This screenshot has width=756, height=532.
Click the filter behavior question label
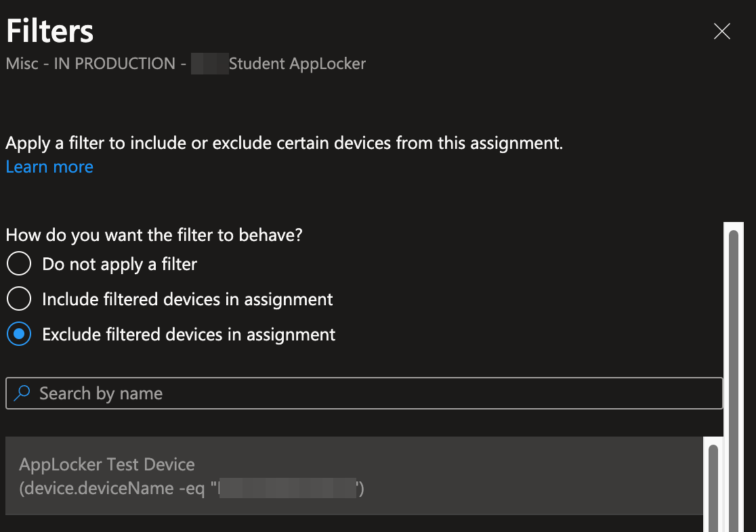pos(154,235)
